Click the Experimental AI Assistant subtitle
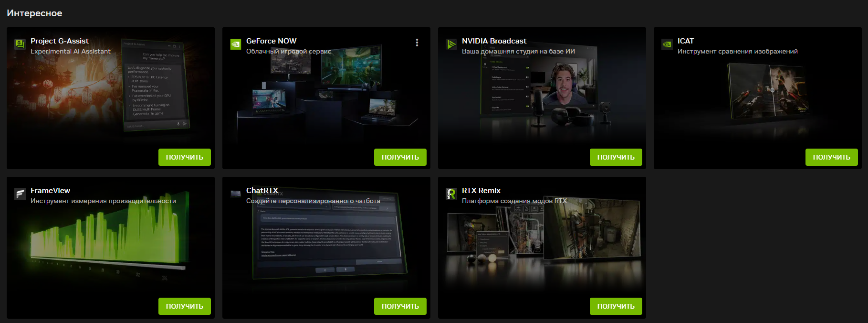868x323 pixels. [x=71, y=51]
